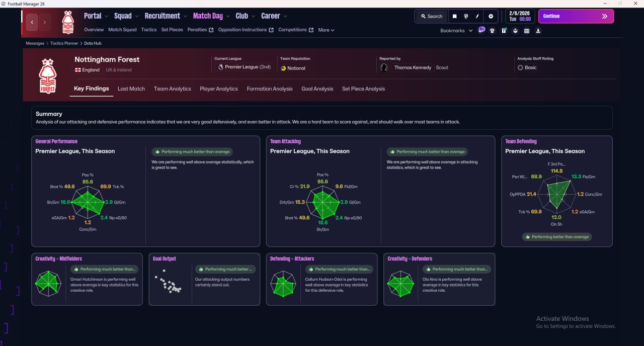Screen dimensions: 644x346
Task: Click the shirt squad shortcut icon
Action: coord(492,31)
